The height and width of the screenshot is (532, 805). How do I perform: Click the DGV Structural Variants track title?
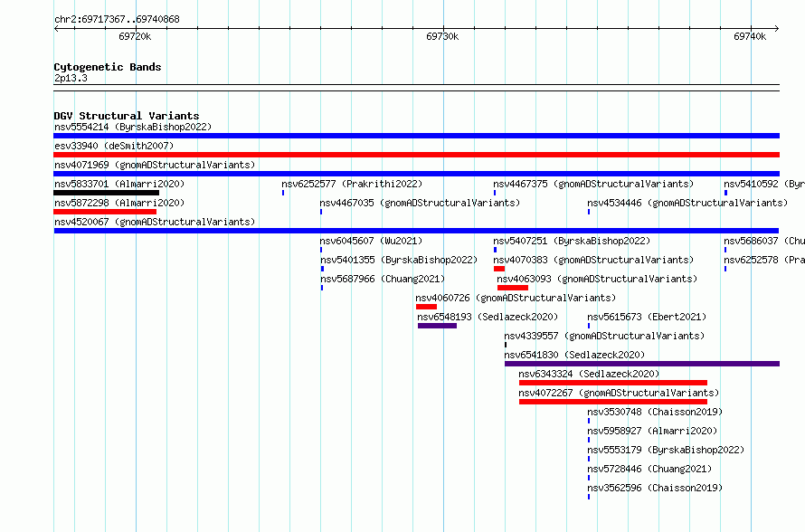(127, 116)
